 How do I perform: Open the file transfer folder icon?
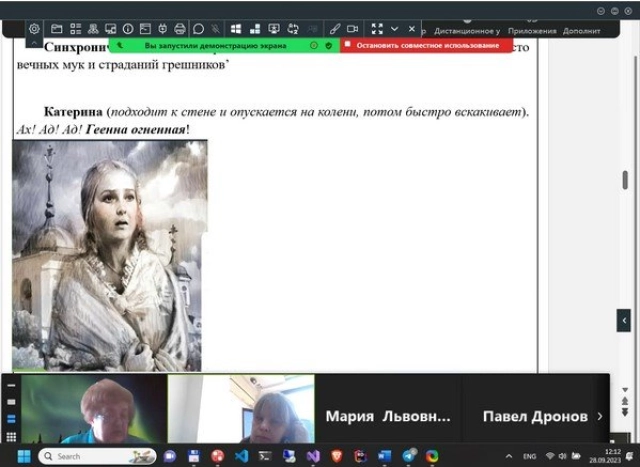click(x=57, y=29)
